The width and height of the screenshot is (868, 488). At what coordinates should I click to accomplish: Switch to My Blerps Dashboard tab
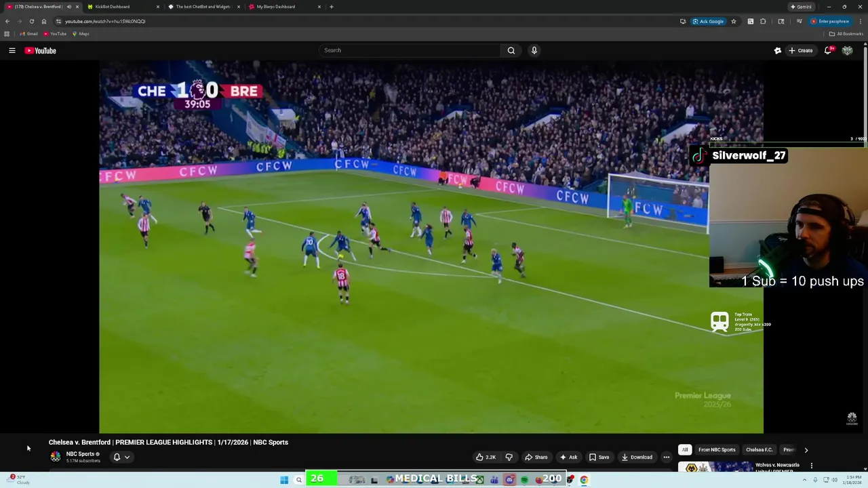(283, 7)
